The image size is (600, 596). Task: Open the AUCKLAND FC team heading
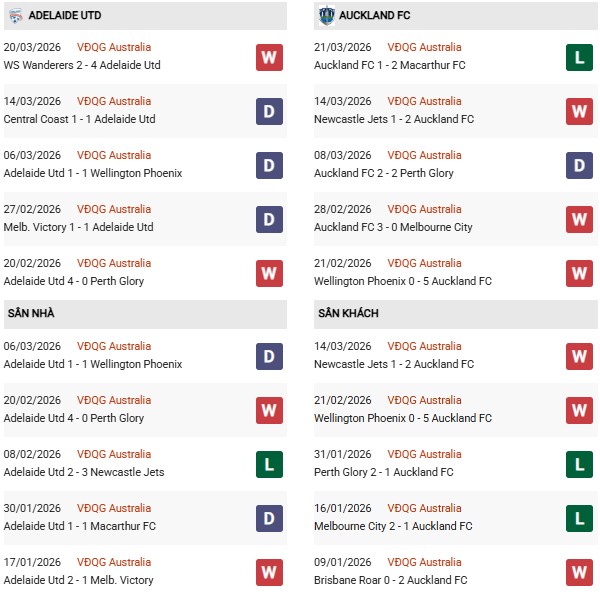(375, 16)
